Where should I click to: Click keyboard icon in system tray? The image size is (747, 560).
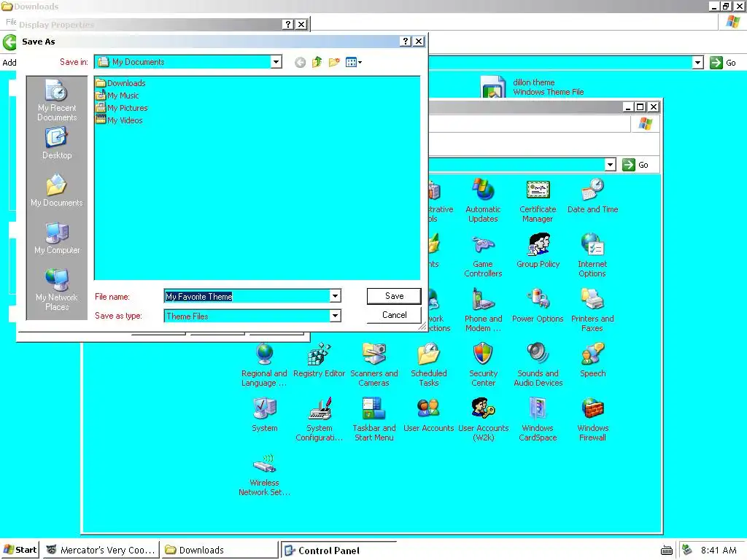(x=667, y=551)
